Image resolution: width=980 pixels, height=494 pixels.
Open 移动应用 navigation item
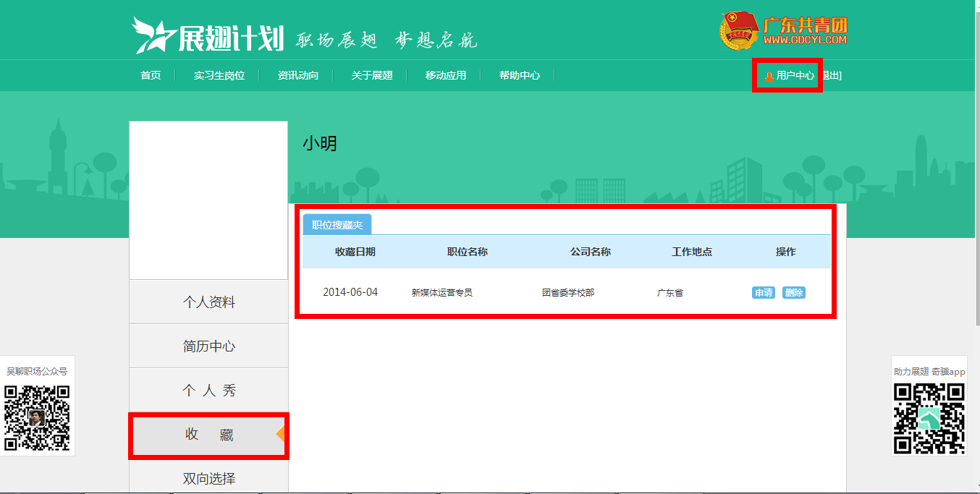click(x=446, y=75)
